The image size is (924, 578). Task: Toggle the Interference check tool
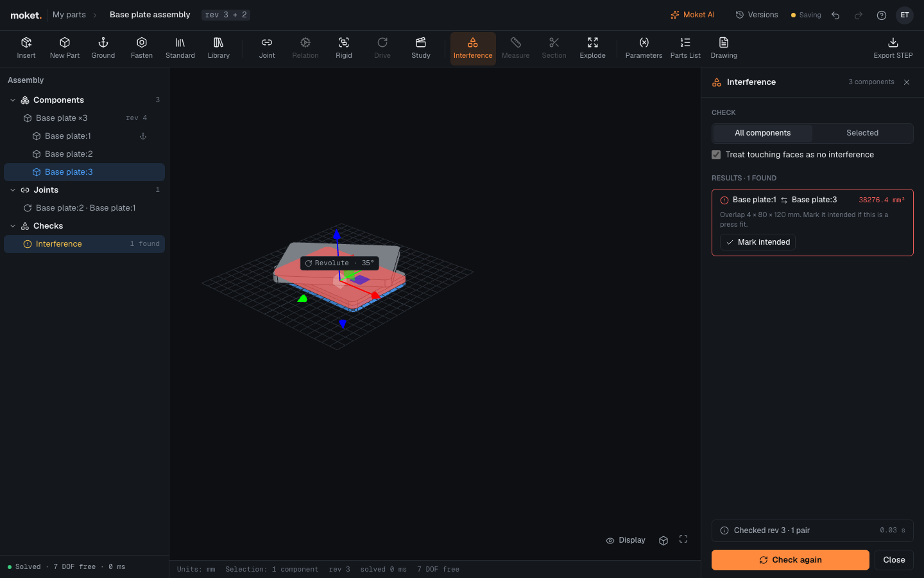coord(473,48)
